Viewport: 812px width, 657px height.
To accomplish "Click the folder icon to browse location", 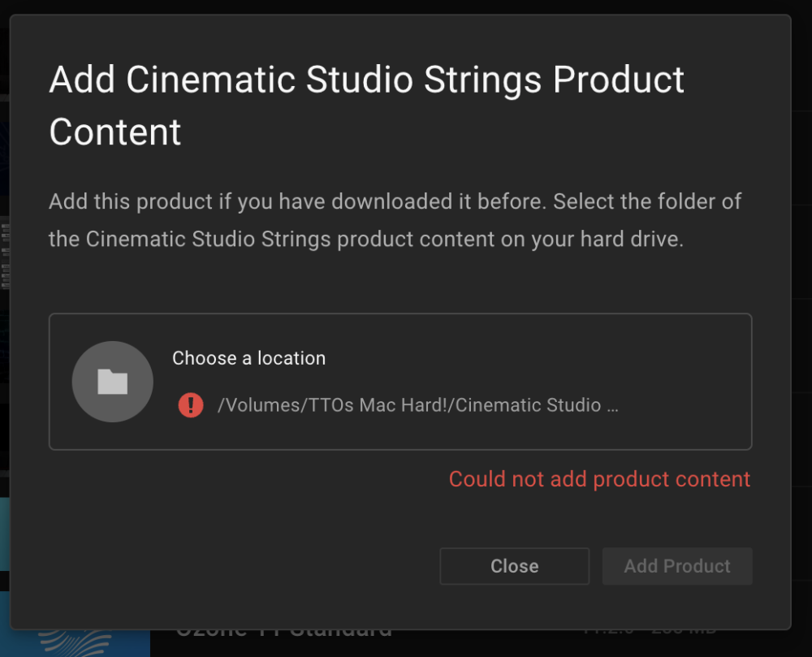I will 112,382.
